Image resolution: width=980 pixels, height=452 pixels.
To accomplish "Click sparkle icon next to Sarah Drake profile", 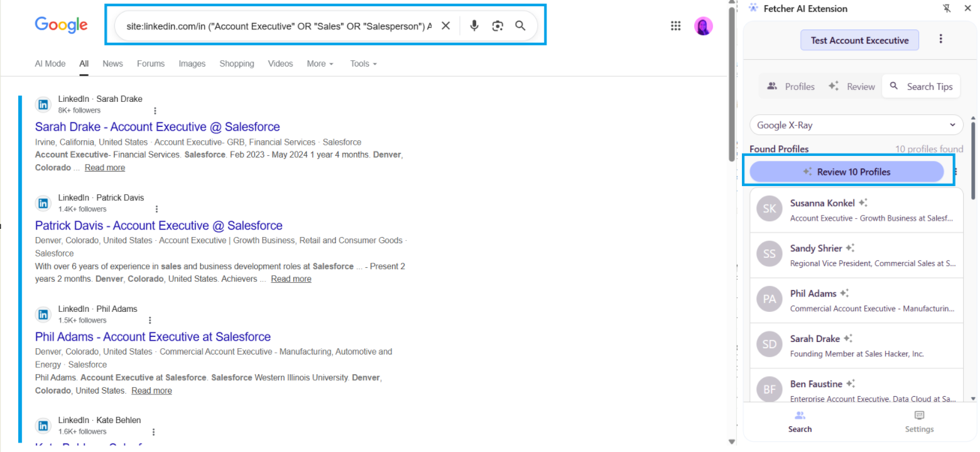I will pos(847,338).
